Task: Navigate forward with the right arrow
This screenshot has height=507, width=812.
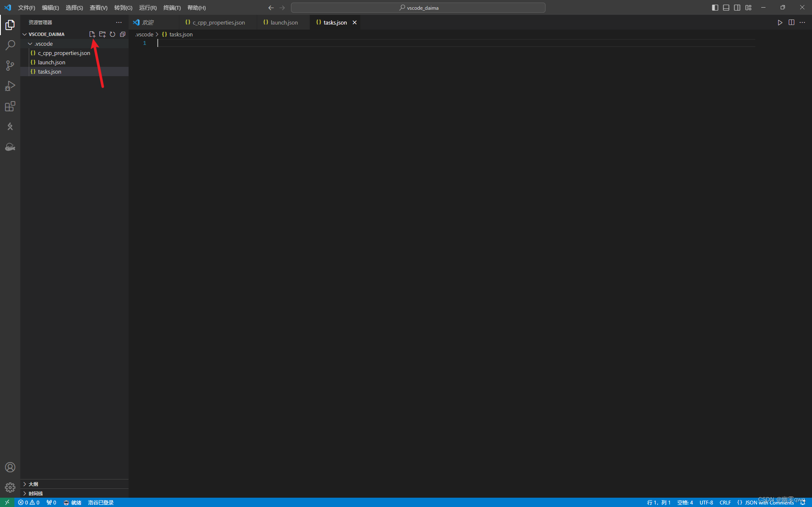Action: 282,8
